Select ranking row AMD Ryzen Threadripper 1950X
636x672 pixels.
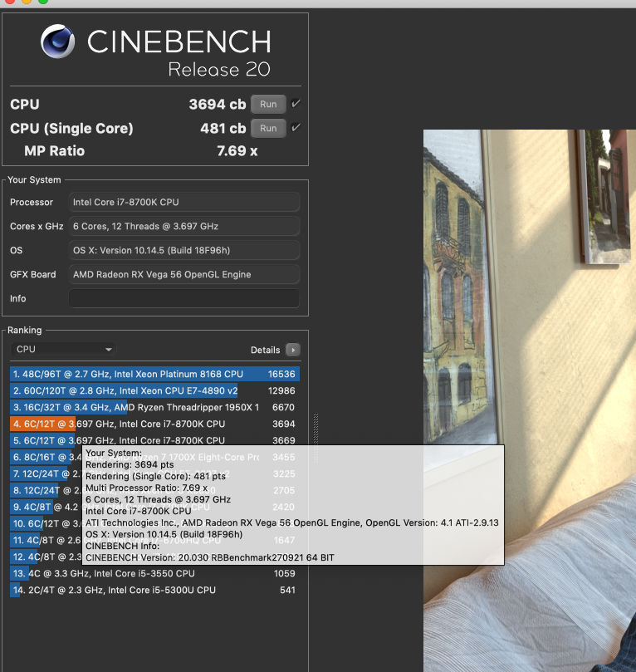[154, 407]
